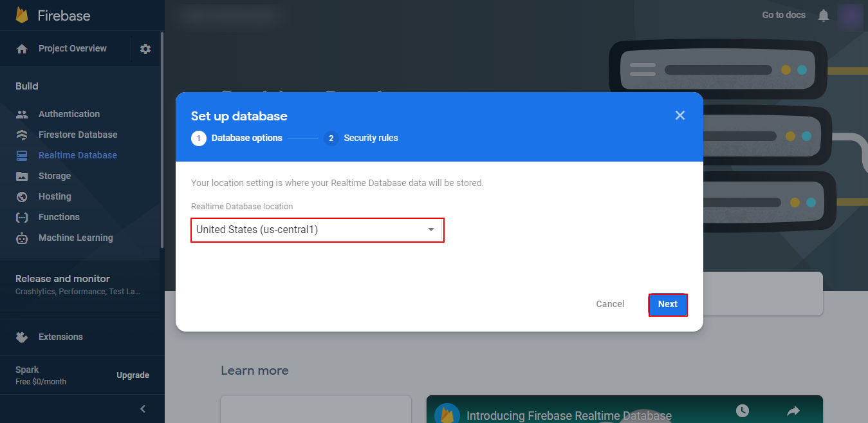868x423 pixels.
Task: Click the dropdown arrow for location
Action: click(431, 230)
